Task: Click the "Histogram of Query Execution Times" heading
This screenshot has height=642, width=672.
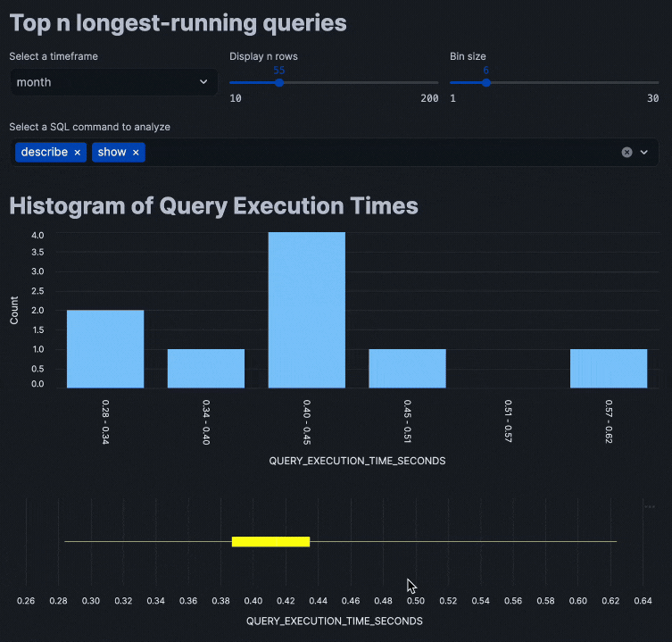Action: [x=213, y=206]
